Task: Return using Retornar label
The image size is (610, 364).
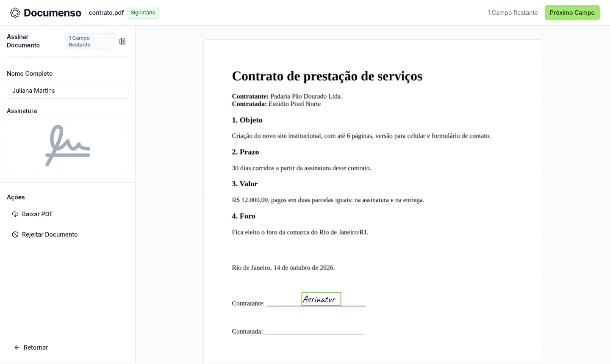Action: pyautogui.click(x=36, y=347)
